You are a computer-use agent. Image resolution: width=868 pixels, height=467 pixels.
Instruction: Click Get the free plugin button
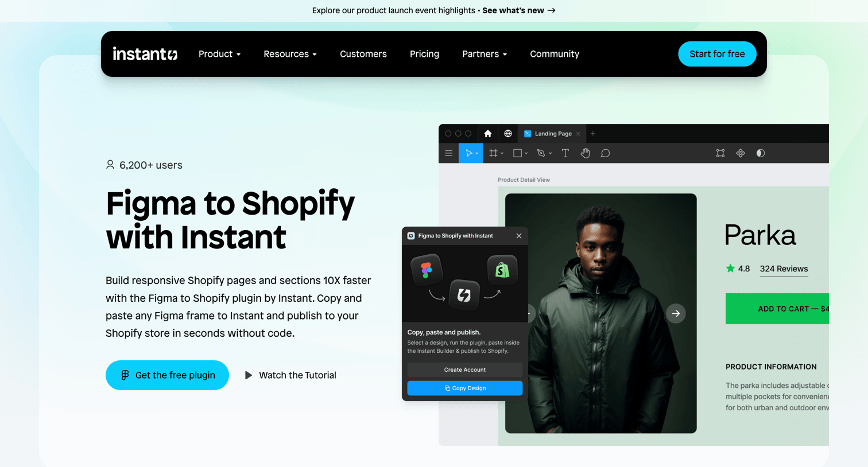[167, 375]
